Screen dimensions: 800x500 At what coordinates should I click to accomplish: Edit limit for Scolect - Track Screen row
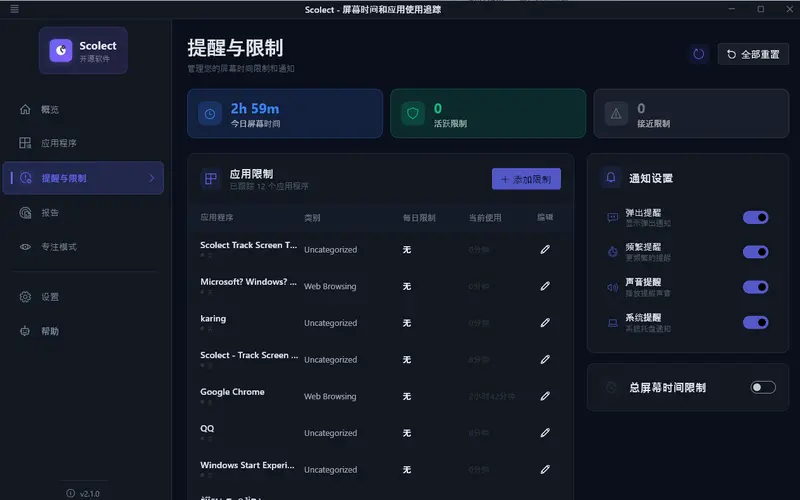click(x=545, y=360)
